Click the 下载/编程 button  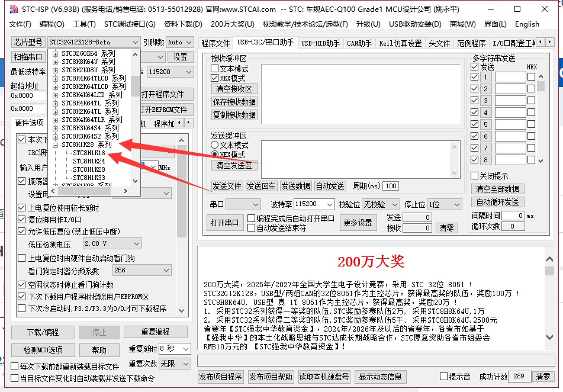(x=43, y=332)
